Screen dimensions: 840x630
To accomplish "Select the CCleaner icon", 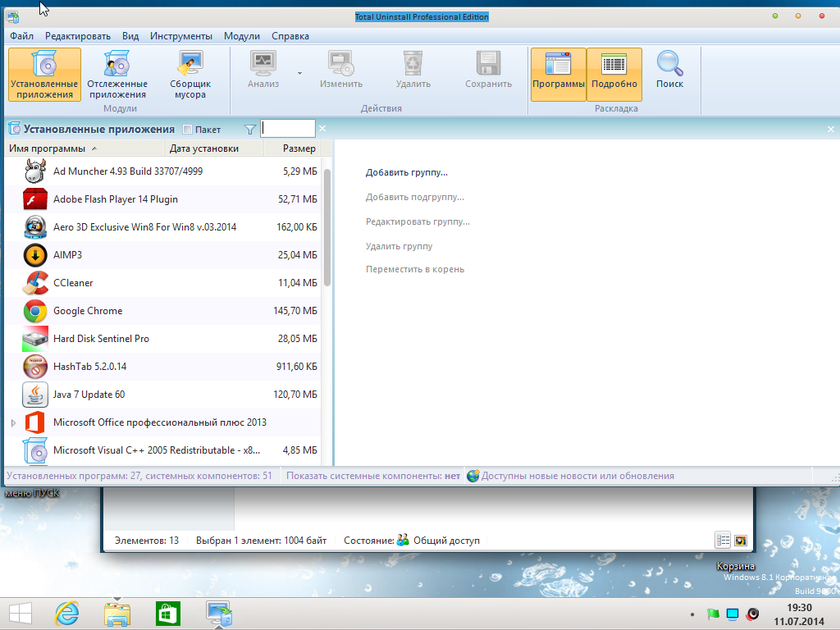I will pos(35,283).
